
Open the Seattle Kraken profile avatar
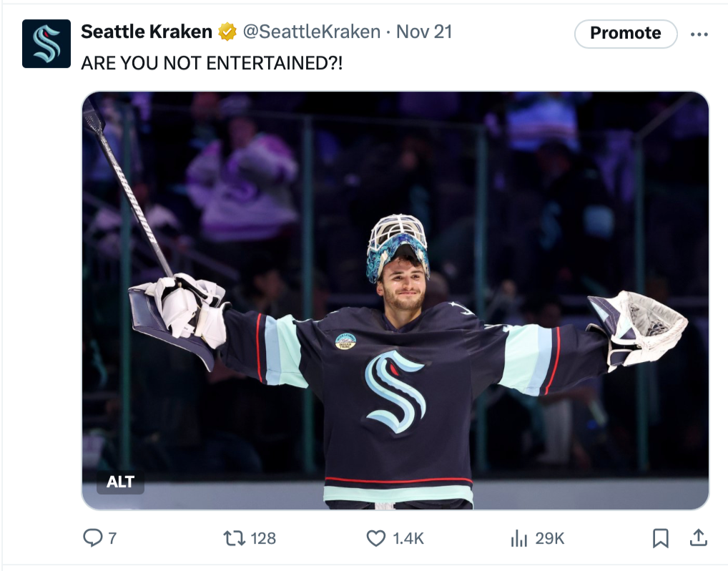(x=46, y=44)
